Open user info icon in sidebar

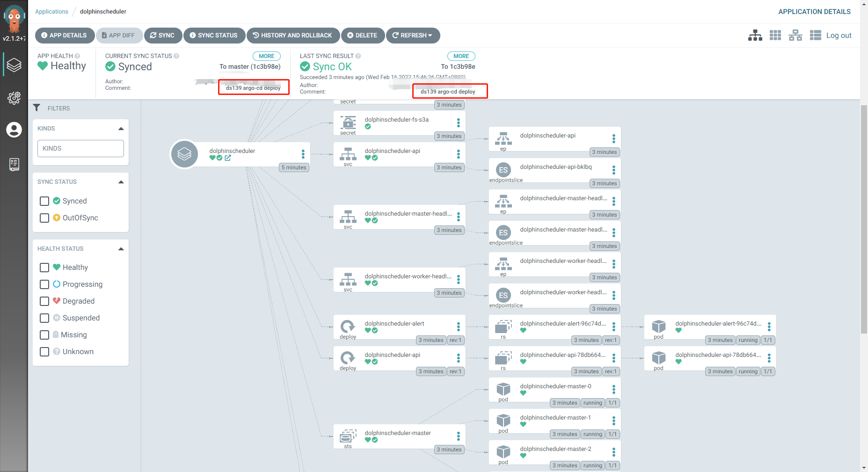(x=14, y=130)
